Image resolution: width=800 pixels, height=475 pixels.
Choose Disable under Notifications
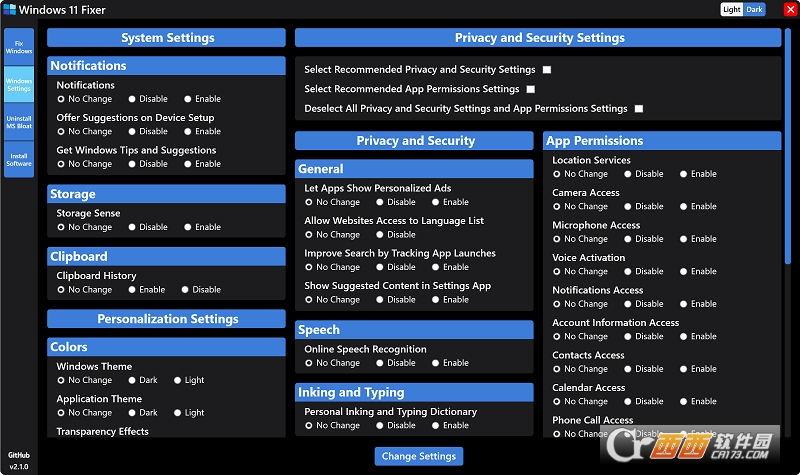pos(132,99)
